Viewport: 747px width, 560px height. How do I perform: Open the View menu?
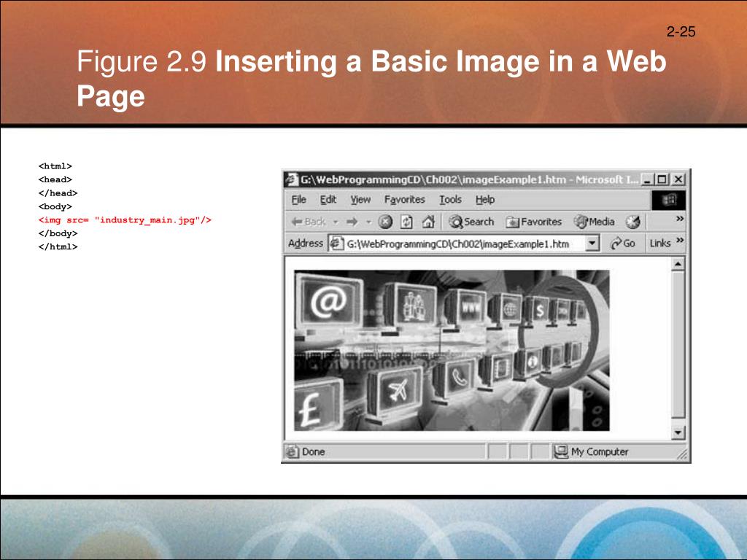click(360, 200)
